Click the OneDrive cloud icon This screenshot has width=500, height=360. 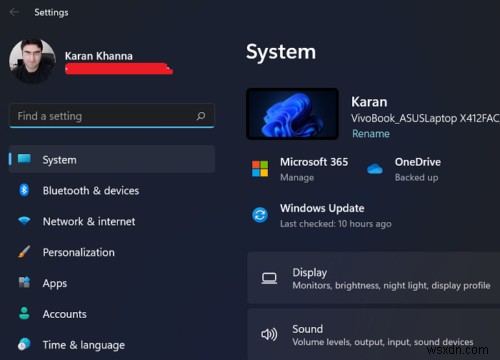tap(375, 169)
